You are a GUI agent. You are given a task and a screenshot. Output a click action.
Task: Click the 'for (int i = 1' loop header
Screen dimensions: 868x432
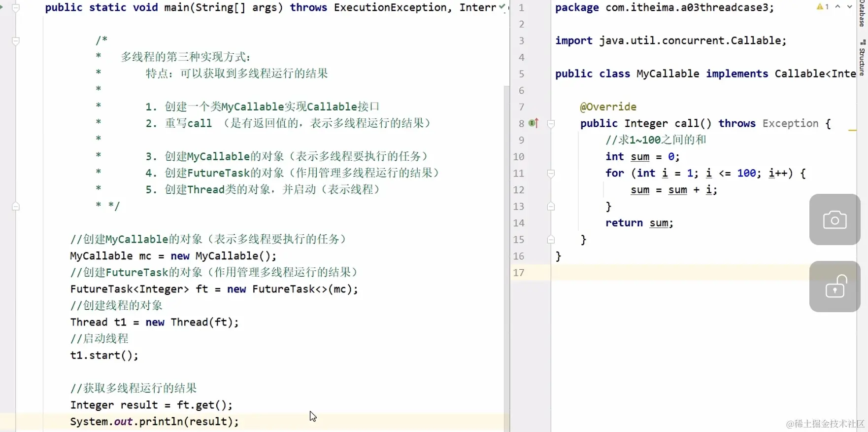(x=705, y=173)
